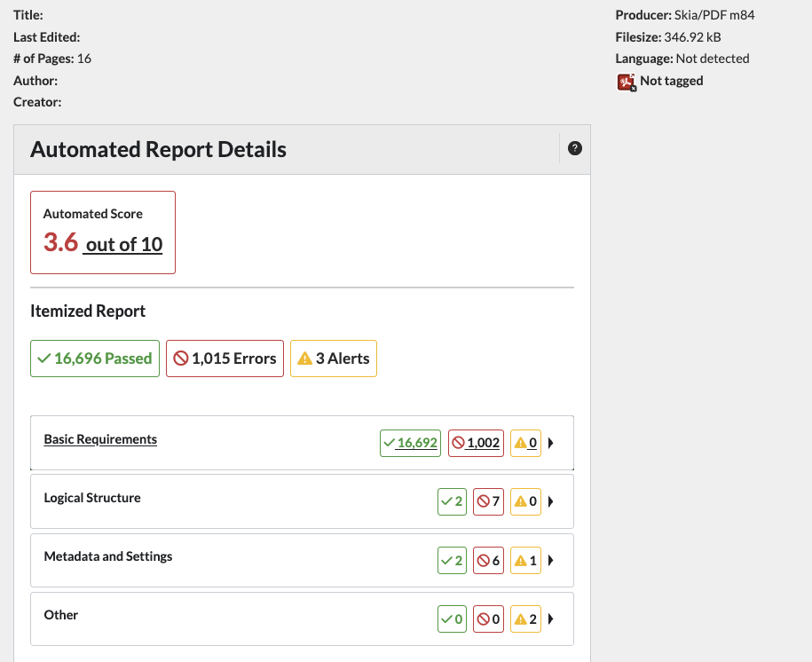Click the help question mark icon
This screenshot has width=812, height=662.
pos(574,149)
